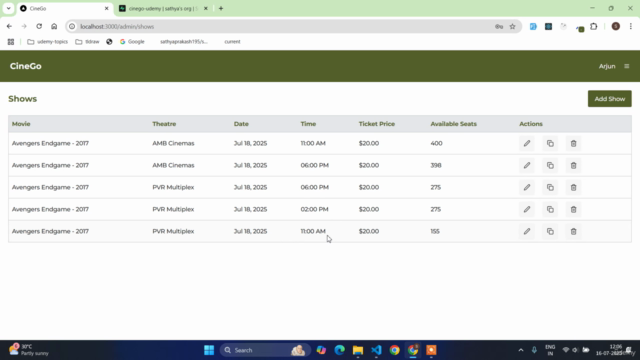Open the udemy-topics bookmark folder
Image resolution: width=640 pixels, height=360 pixels.
47,42
